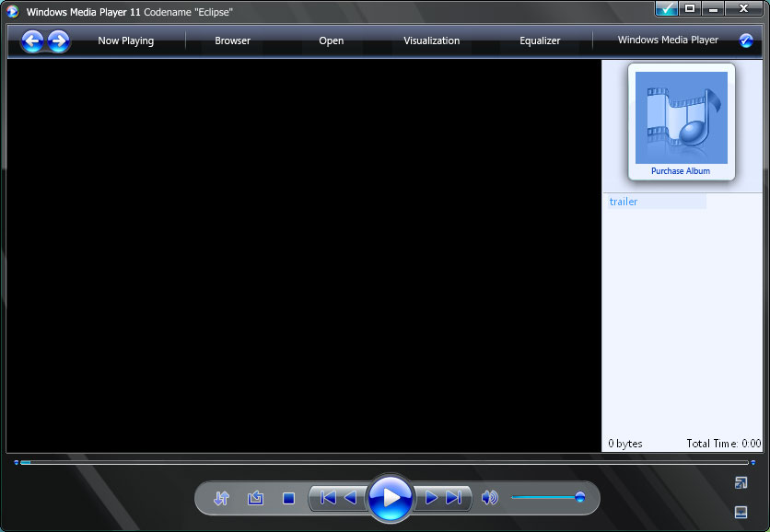Click the blue forward arrow button

pos(58,40)
